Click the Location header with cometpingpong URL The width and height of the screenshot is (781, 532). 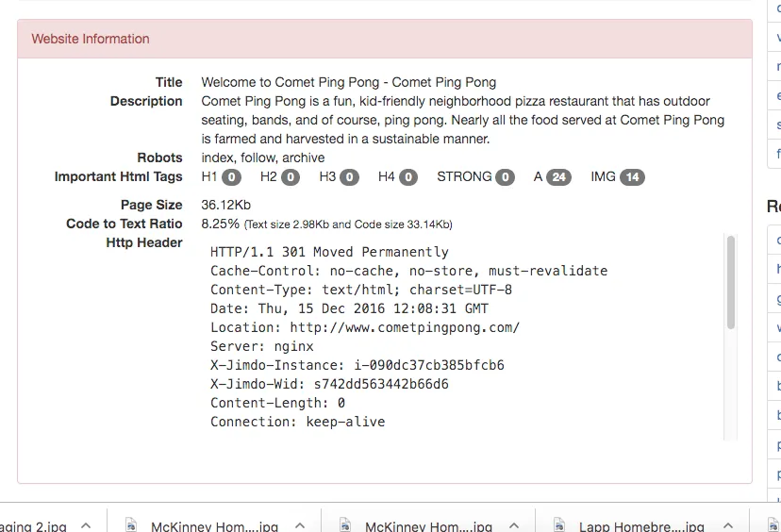click(x=365, y=327)
